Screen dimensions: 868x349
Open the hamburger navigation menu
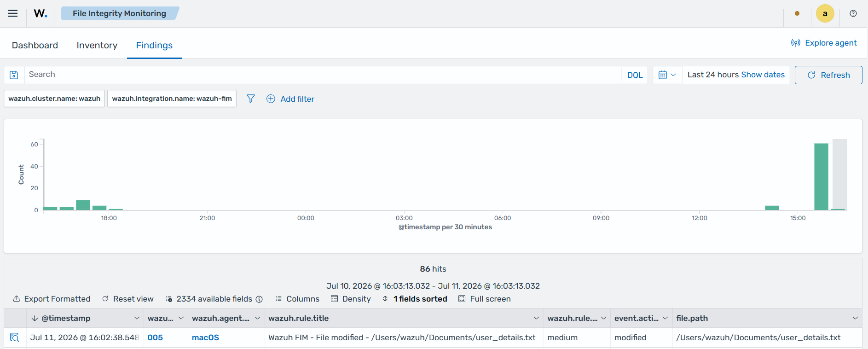tap(13, 13)
